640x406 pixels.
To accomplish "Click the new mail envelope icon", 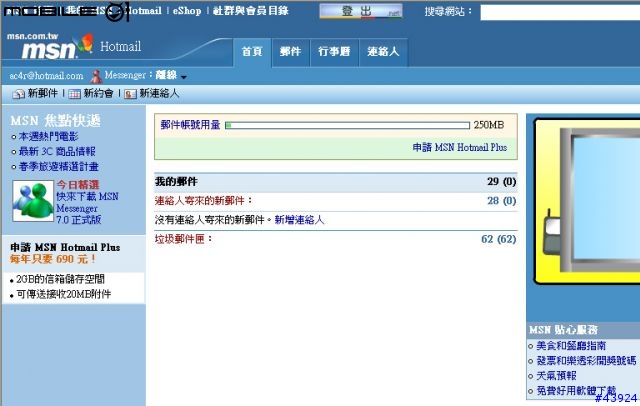I will coord(18,94).
